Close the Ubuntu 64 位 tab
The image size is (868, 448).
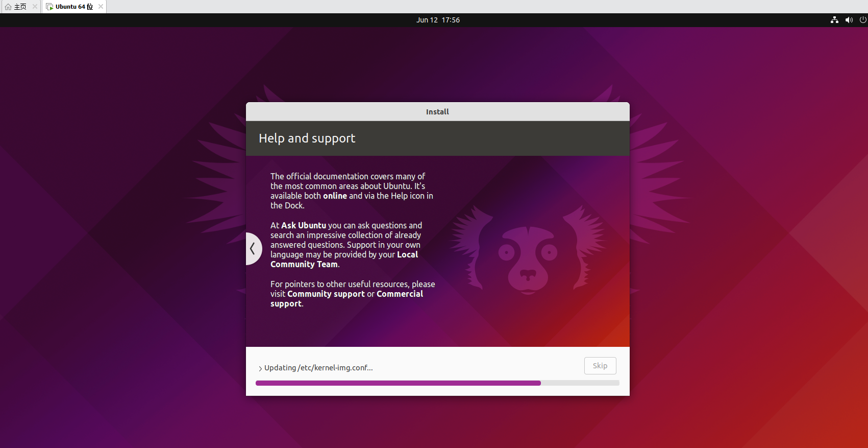pos(101,7)
